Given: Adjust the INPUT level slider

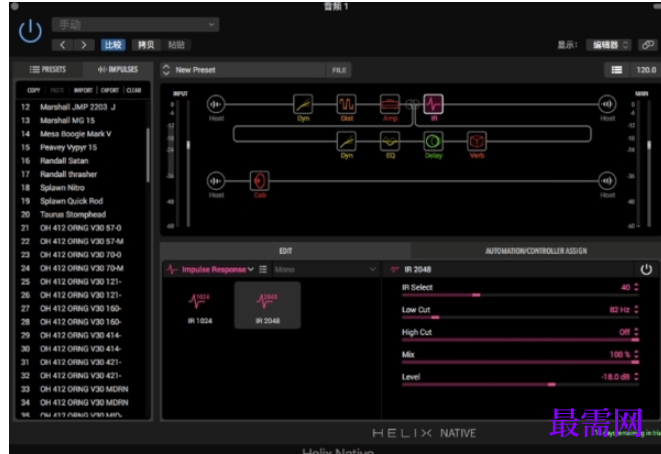Looking at the screenshot, I should click(188, 145).
